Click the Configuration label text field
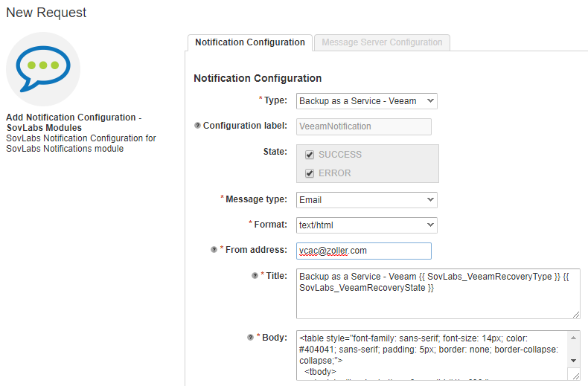The height and width of the screenshot is (386, 588). tap(363, 126)
